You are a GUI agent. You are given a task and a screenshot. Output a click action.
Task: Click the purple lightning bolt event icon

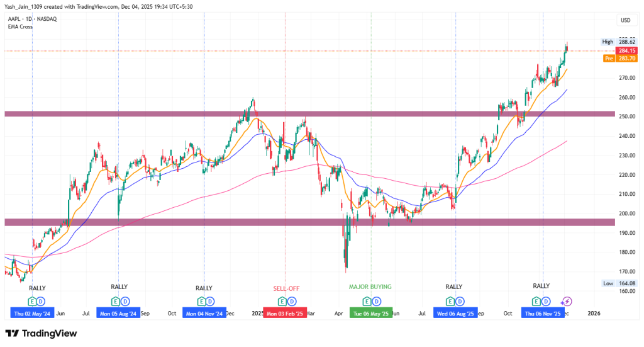click(x=567, y=302)
